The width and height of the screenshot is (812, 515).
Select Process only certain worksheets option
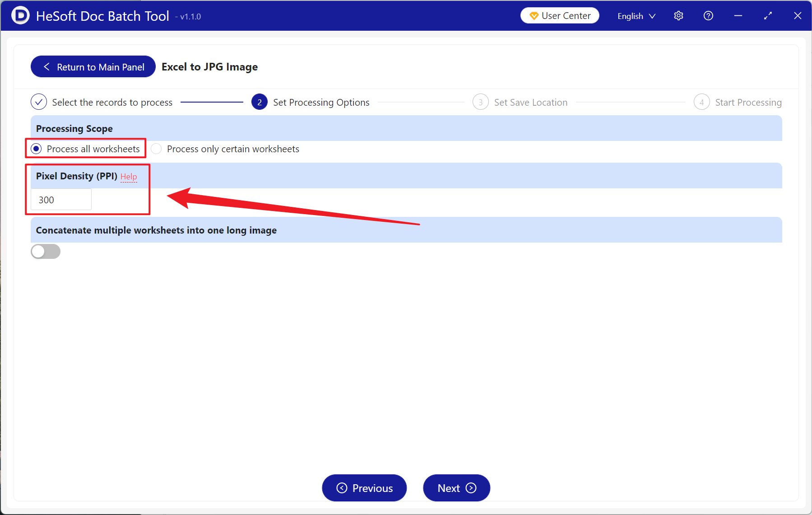point(225,149)
